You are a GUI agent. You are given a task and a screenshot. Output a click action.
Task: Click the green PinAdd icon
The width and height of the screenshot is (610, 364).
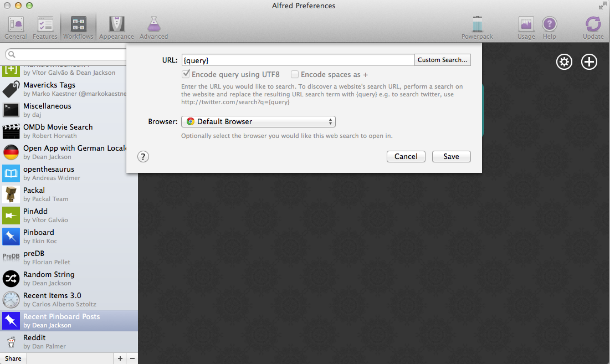pyautogui.click(x=11, y=216)
